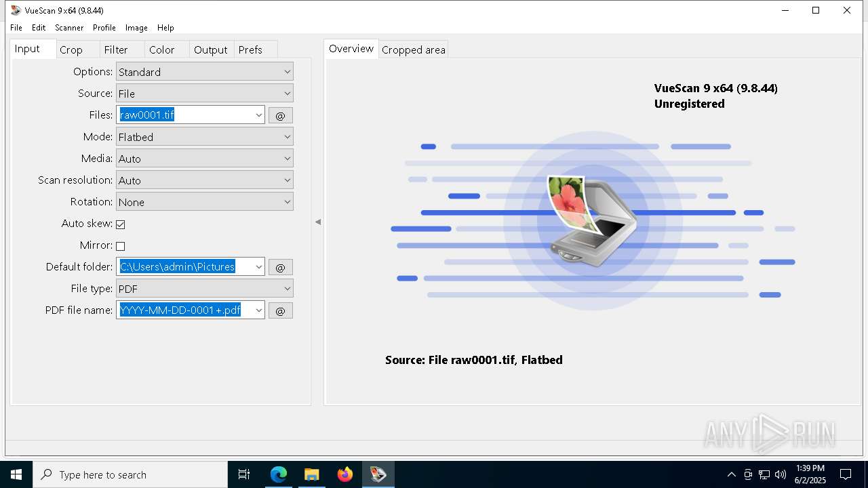Click the VueScan title bar app icon

coord(16,10)
